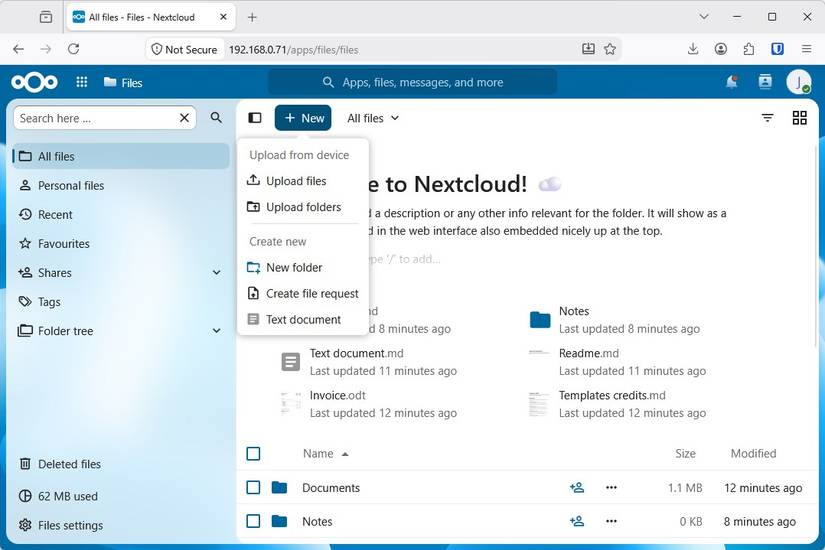Open actions menu for Documents row
Image resolution: width=825 pixels, height=550 pixels.
611,488
